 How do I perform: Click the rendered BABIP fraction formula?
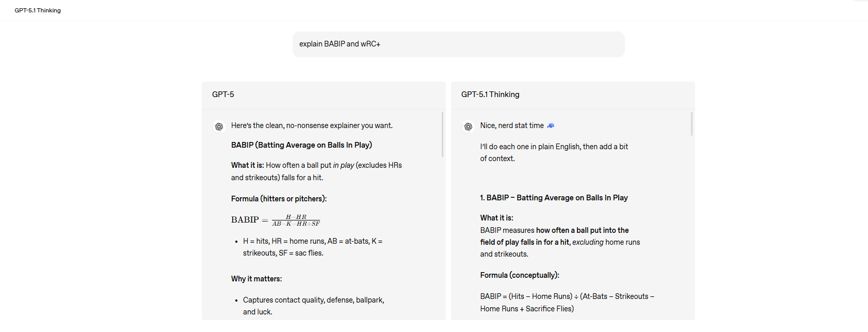(x=276, y=220)
